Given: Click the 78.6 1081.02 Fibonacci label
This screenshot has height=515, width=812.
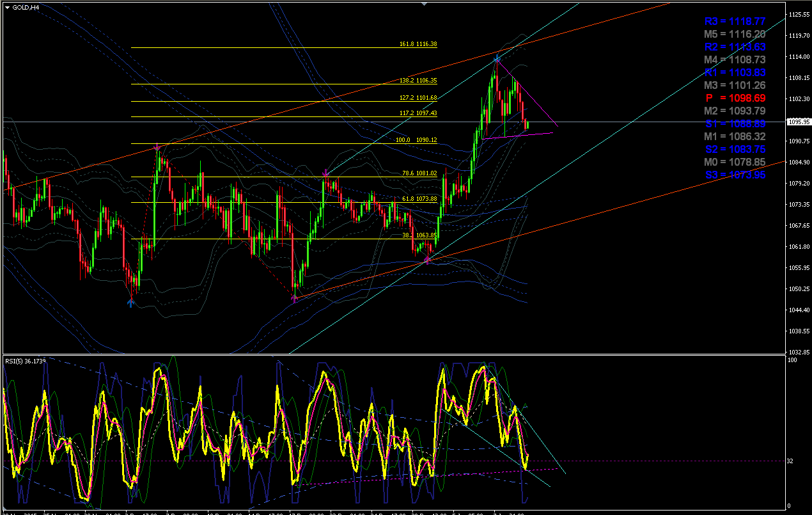Looking at the screenshot, I should pos(419,173).
